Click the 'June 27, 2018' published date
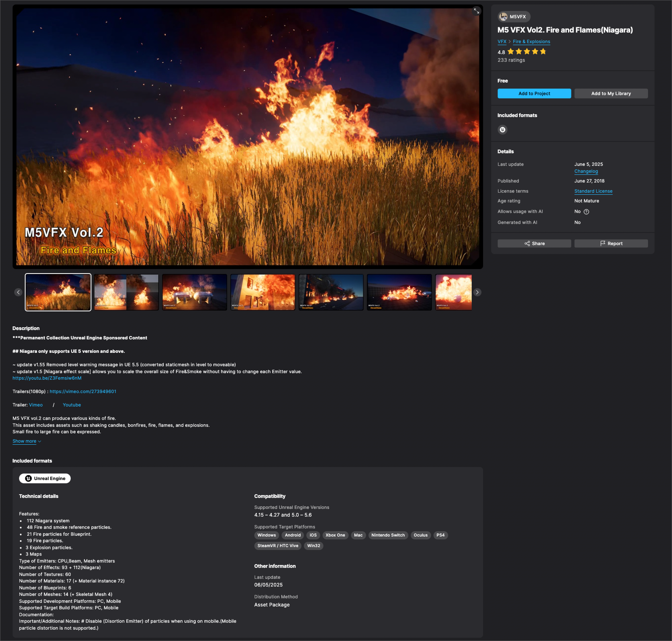Image resolution: width=672 pixels, height=641 pixels. tap(589, 181)
